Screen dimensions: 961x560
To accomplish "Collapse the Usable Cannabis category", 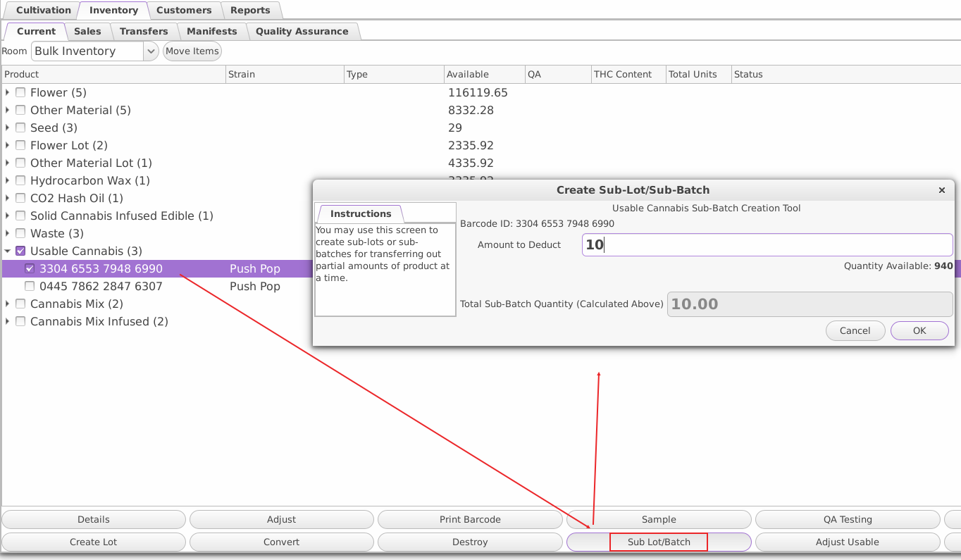I will point(7,251).
